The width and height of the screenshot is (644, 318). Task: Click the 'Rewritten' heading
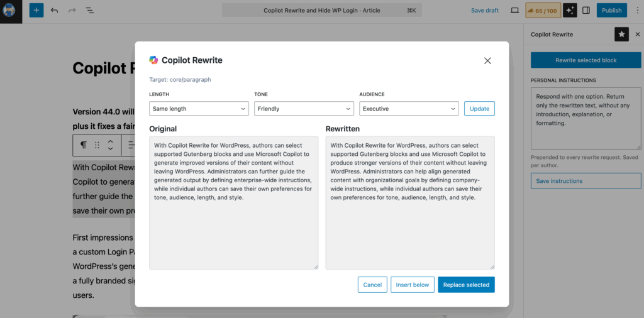(343, 129)
